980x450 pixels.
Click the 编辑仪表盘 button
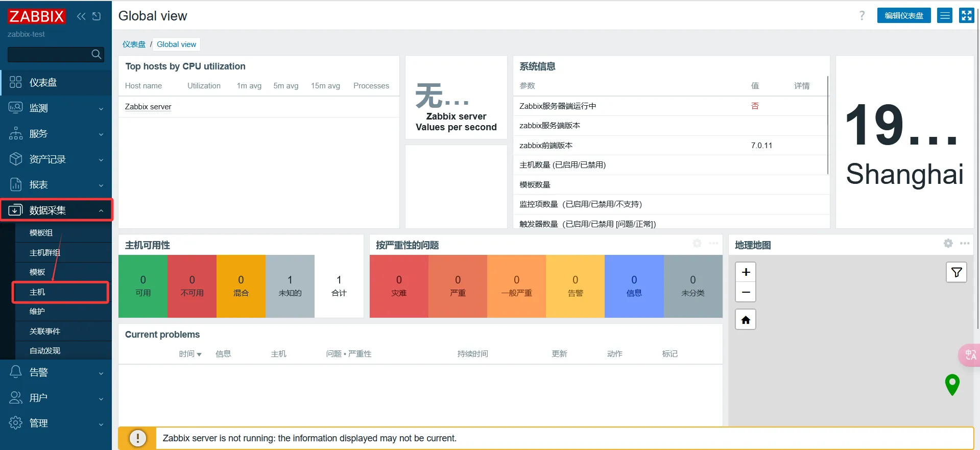click(904, 15)
